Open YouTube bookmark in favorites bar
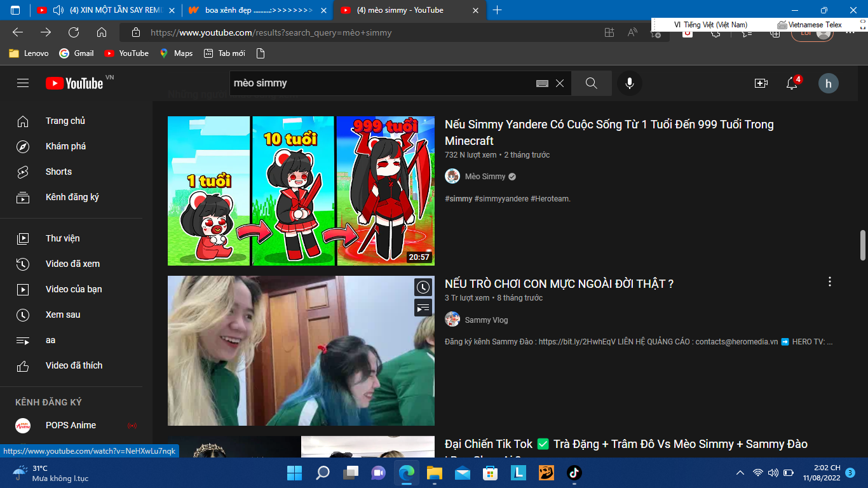 click(x=126, y=53)
